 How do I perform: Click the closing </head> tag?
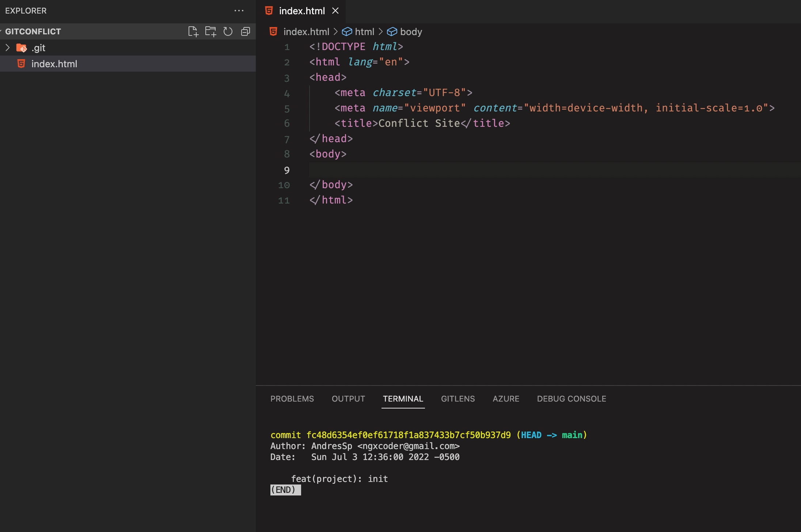[x=331, y=138]
